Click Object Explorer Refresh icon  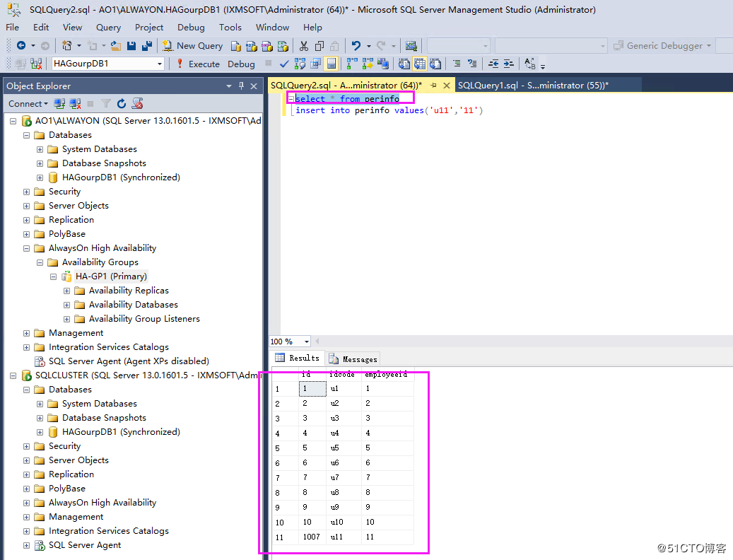122,104
